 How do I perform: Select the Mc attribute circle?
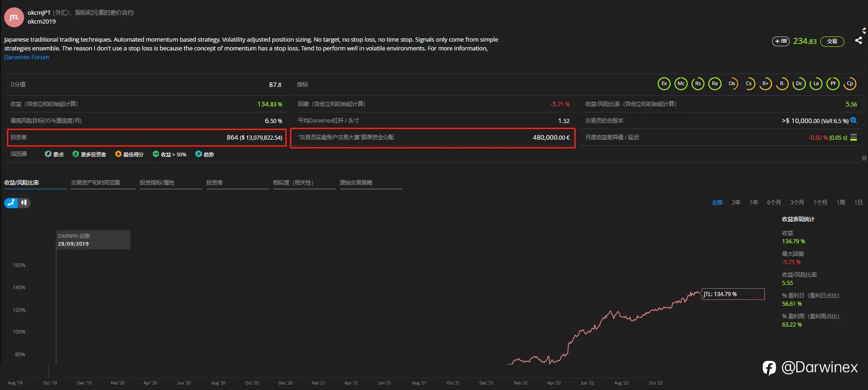pos(681,84)
